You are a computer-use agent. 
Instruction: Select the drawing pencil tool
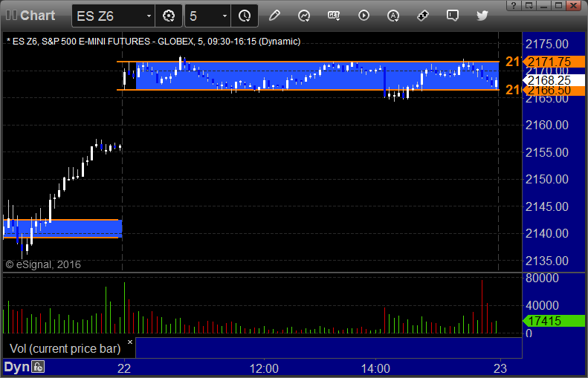pyautogui.click(x=274, y=16)
